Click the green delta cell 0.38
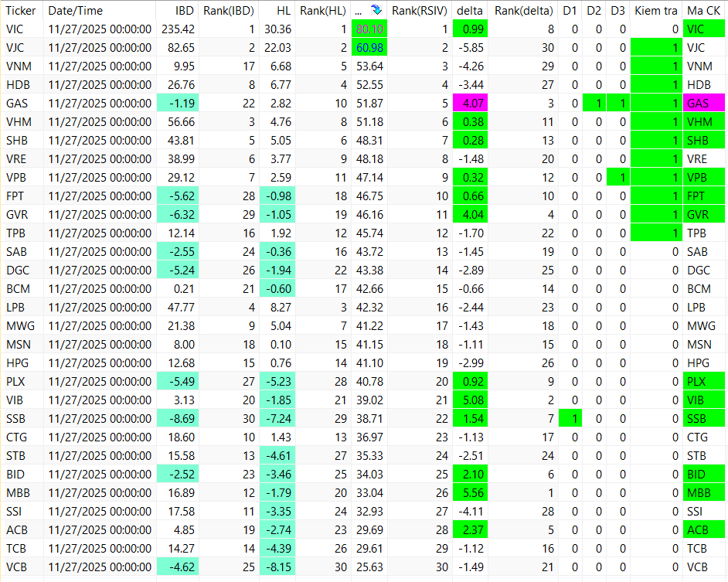Screen dimensions: 728x582 (471, 121)
